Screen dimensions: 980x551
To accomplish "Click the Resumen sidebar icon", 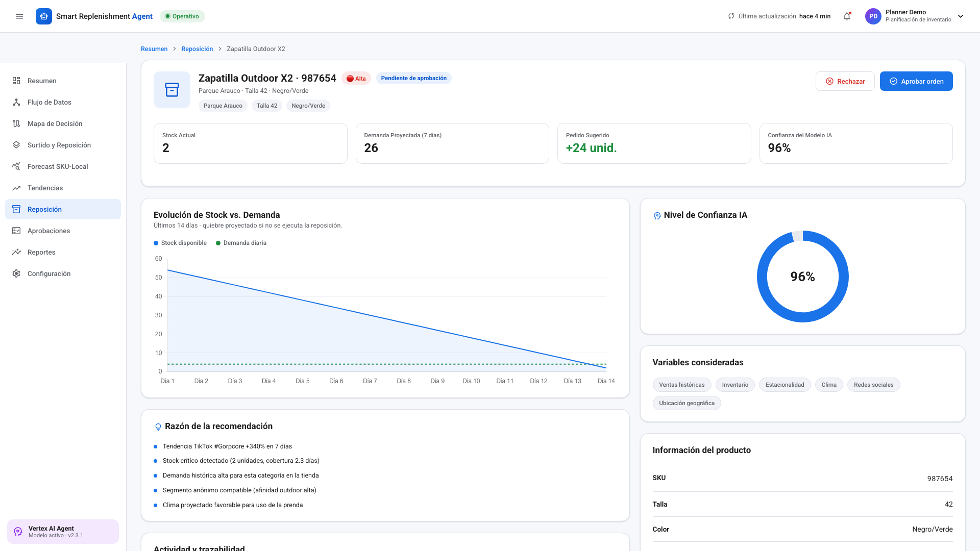I will (16, 81).
